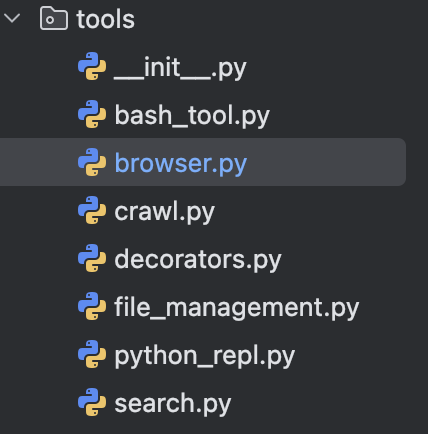Click the Python icon beside python_repl.py
Viewport: 428px width, 434px height.
pos(92,354)
